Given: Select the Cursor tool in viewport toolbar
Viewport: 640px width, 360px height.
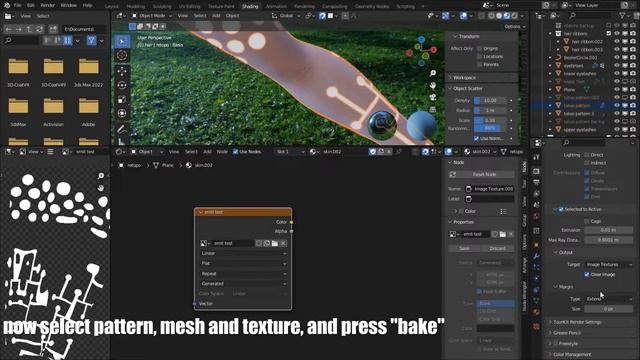Looking at the screenshot, I should [122, 56].
